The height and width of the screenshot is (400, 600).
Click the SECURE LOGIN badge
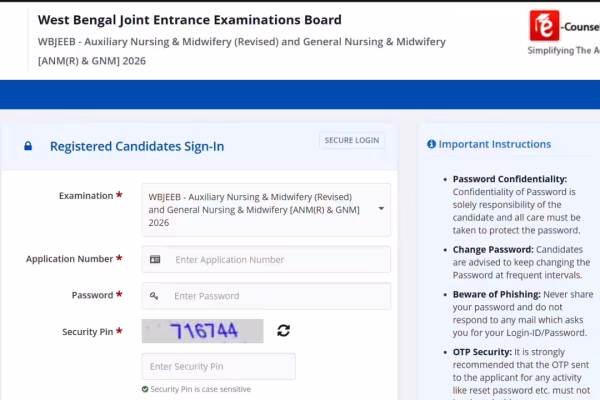pos(352,140)
